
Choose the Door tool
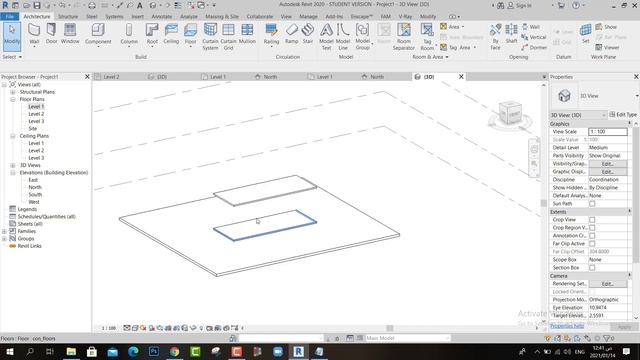pyautogui.click(x=51, y=34)
